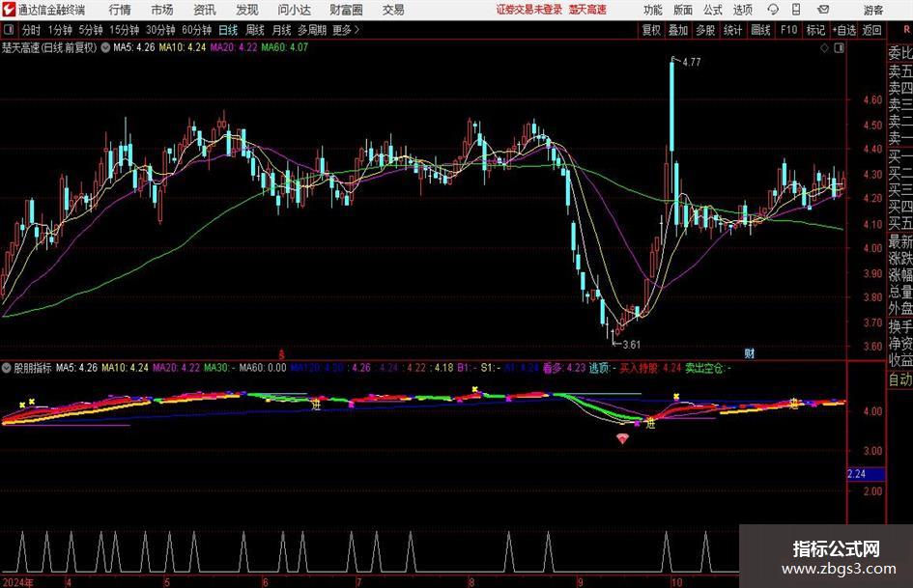Click the diamond icon at chart top right
Screen dimensions: 913x588
824,48
